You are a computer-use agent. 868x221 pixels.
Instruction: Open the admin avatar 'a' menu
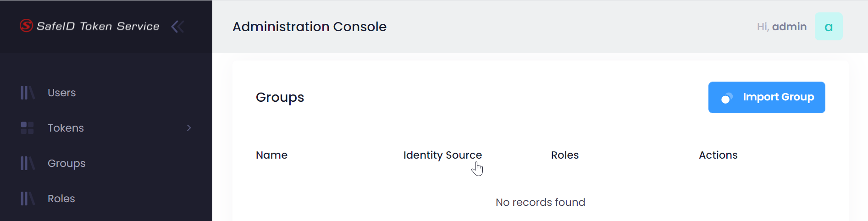coord(828,27)
